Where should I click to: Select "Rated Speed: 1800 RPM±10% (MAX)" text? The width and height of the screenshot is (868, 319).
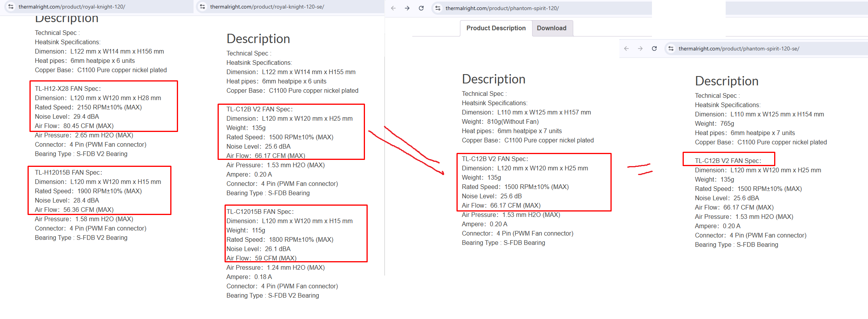(280, 239)
